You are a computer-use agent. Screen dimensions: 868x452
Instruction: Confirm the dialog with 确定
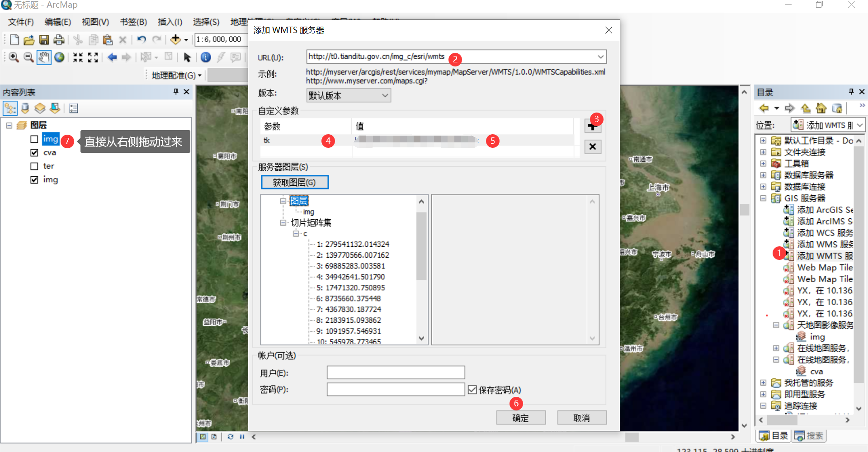click(x=521, y=418)
